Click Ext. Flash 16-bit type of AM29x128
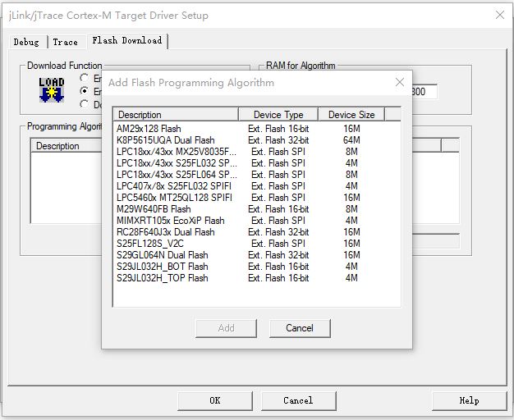This screenshot has width=514, height=420. 278,129
